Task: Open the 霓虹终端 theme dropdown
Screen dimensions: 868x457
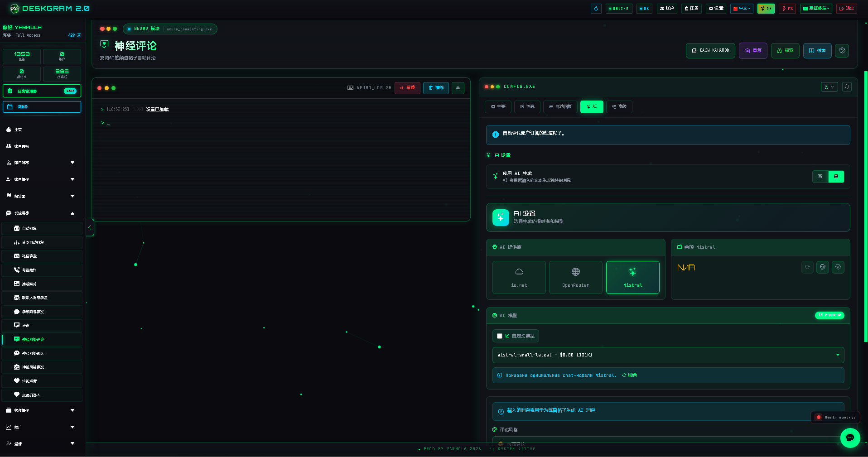Action: pos(816,9)
